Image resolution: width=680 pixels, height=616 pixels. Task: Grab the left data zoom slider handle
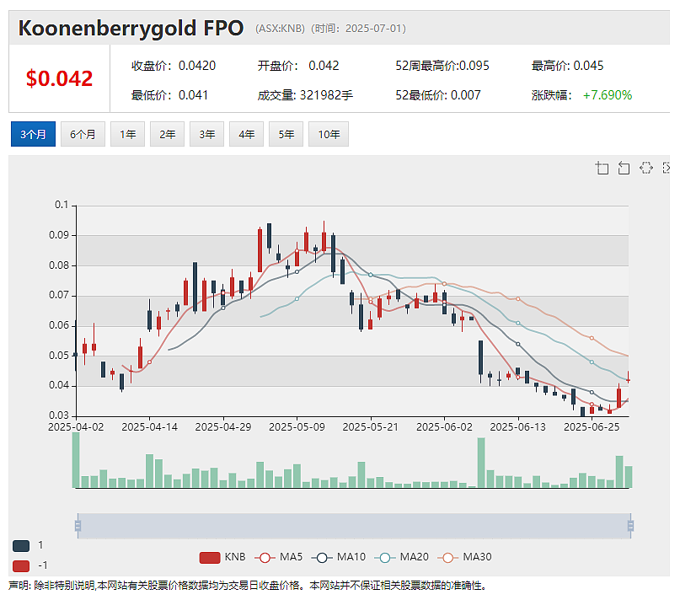78,526
